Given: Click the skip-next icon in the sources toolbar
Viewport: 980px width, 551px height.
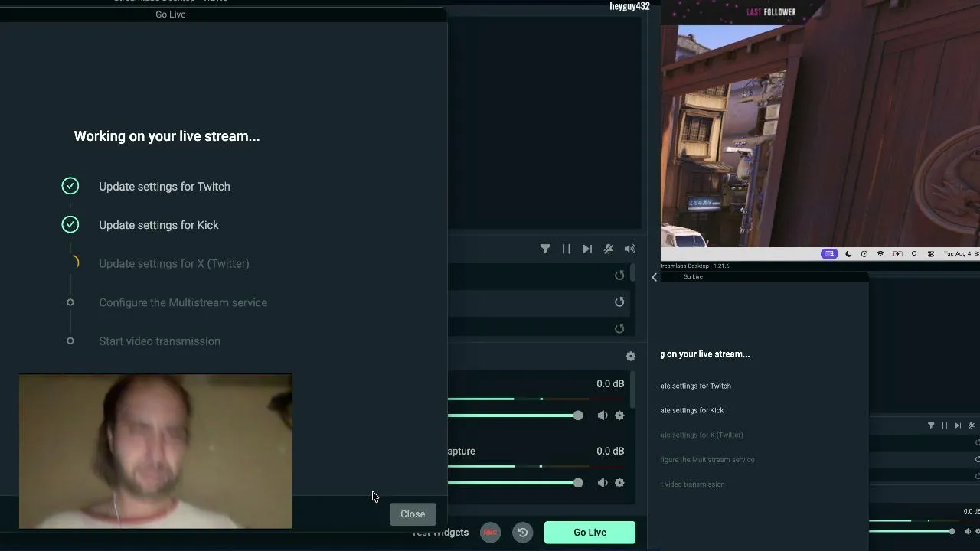Looking at the screenshot, I should (587, 249).
